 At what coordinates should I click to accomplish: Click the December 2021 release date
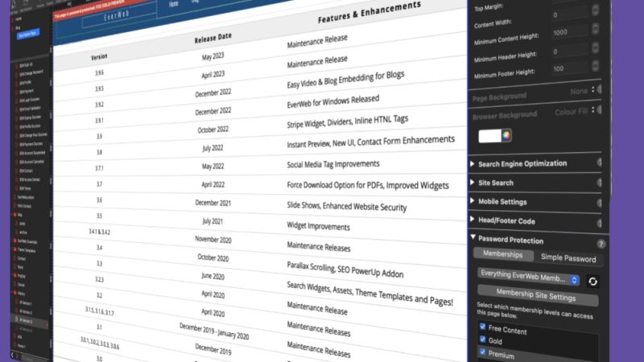[x=213, y=203]
